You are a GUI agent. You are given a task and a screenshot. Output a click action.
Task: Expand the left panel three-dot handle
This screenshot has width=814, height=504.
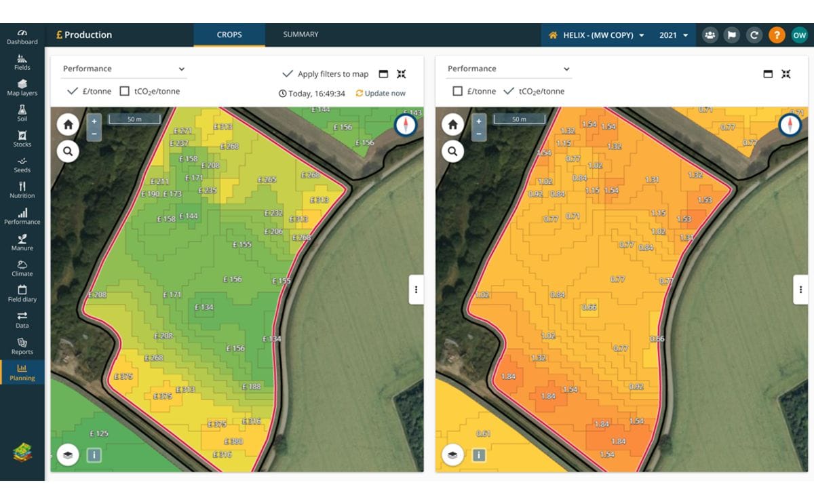416,290
